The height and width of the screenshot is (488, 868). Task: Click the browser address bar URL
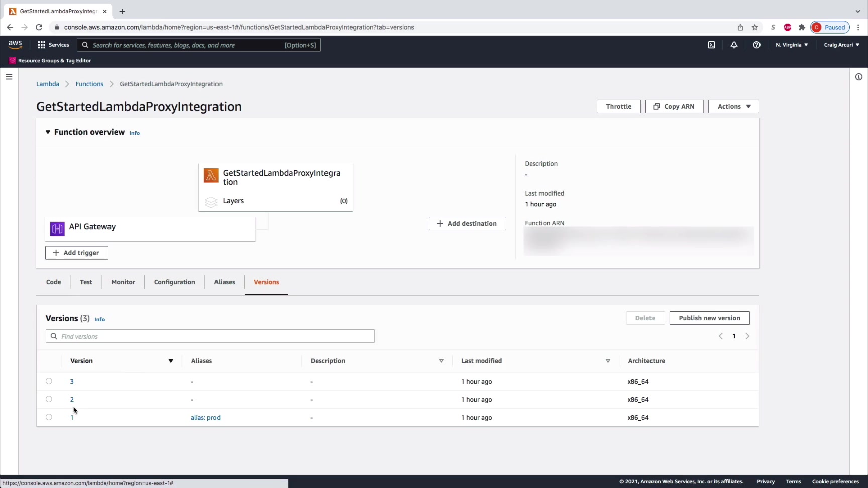click(239, 27)
